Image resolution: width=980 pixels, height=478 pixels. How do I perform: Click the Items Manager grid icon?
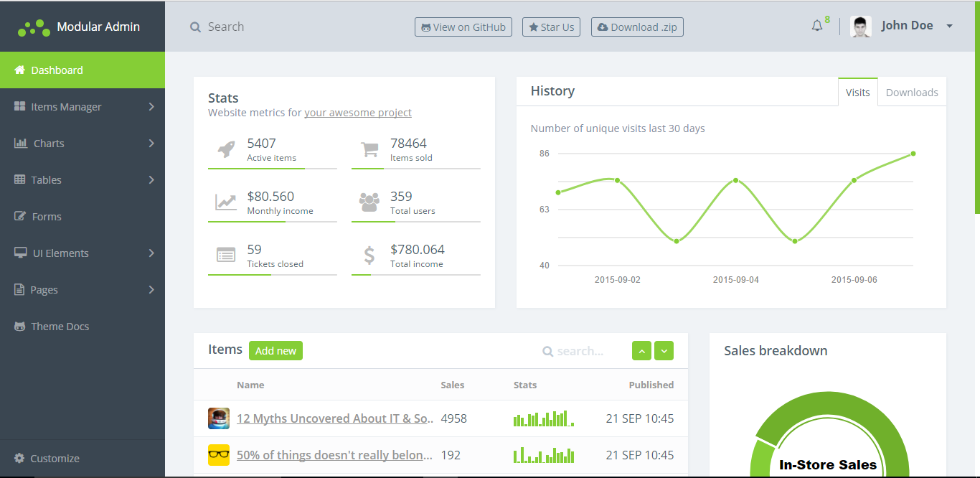click(20, 106)
